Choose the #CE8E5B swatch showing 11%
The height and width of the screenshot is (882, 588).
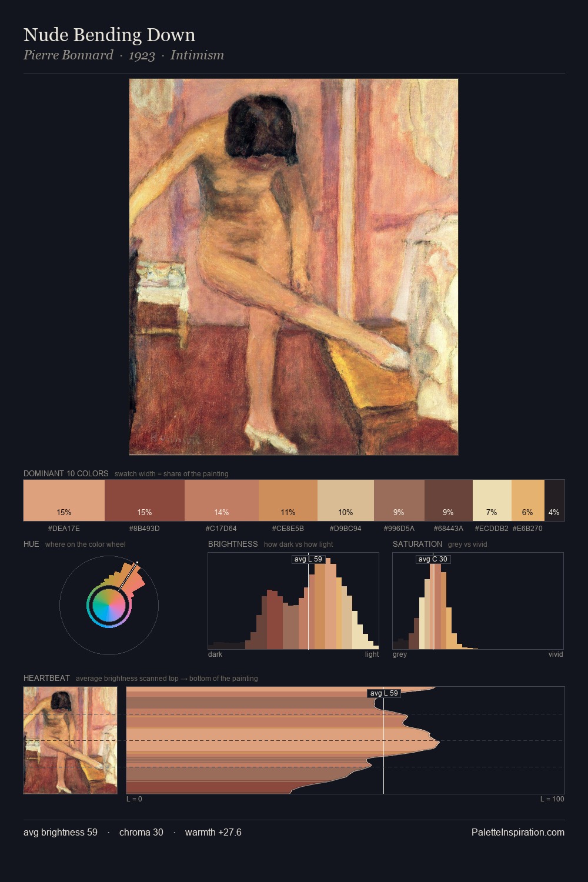[288, 500]
